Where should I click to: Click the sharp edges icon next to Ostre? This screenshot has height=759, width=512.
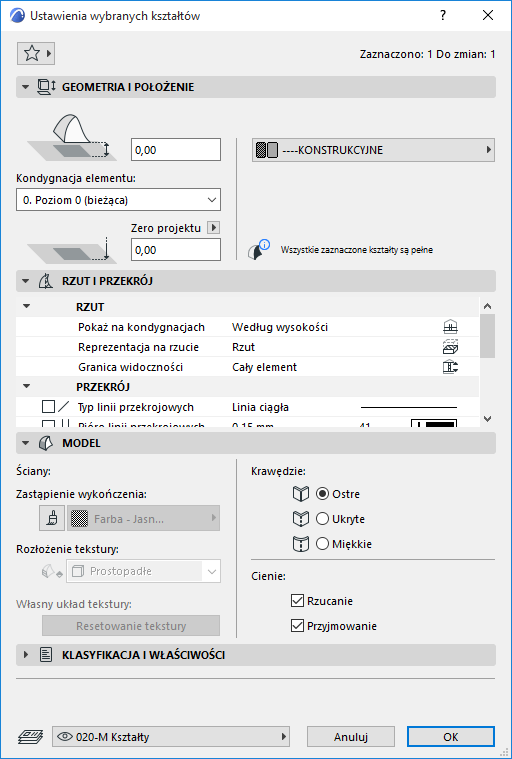[301, 494]
